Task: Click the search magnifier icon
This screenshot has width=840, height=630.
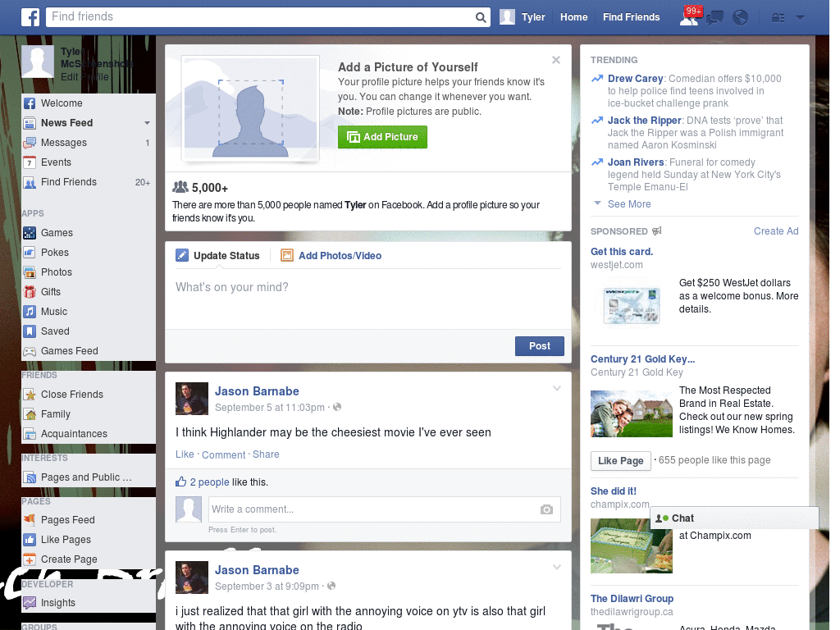Action: pyautogui.click(x=481, y=18)
